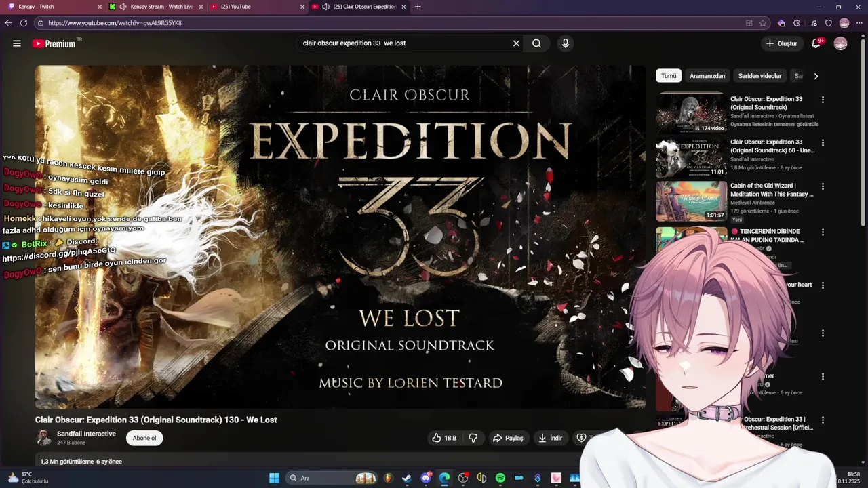Start voice search with microphone icon
This screenshot has height=488, width=868.
565,43
